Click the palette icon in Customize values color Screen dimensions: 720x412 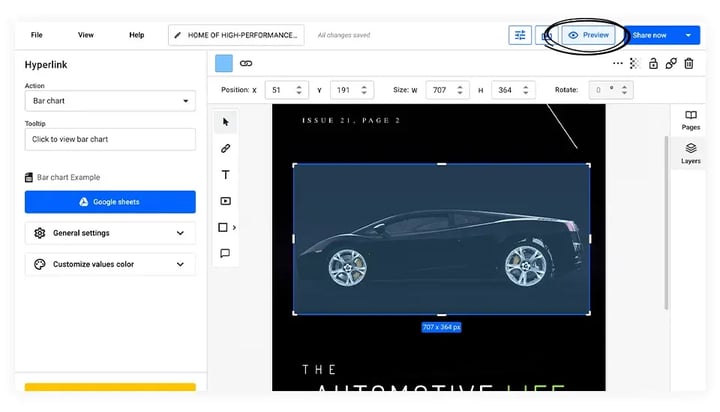pyautogui.click(x=40, y=264)
